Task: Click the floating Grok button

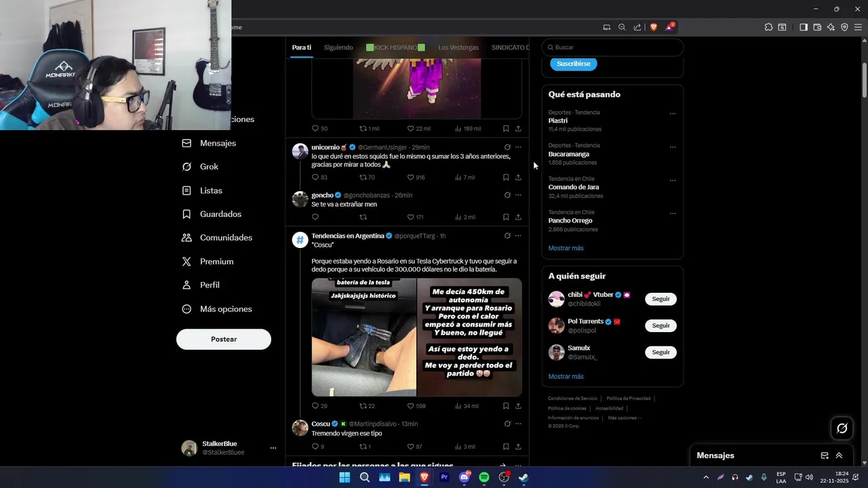Action: click(x=842, y=428)
